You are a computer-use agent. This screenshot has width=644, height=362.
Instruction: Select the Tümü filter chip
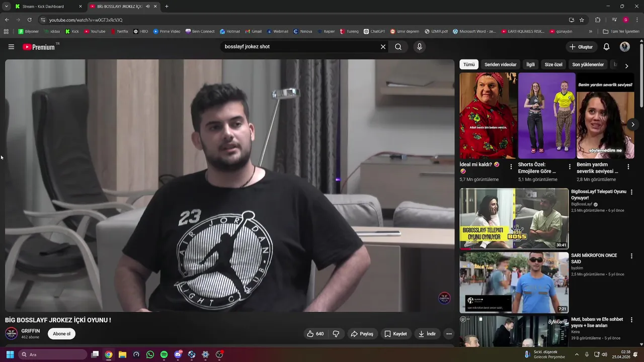[469, 64]
